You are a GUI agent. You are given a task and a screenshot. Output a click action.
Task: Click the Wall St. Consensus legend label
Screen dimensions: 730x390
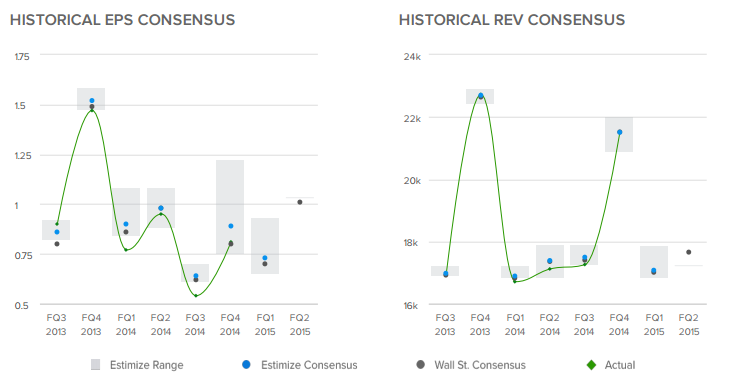click(480, 365)
